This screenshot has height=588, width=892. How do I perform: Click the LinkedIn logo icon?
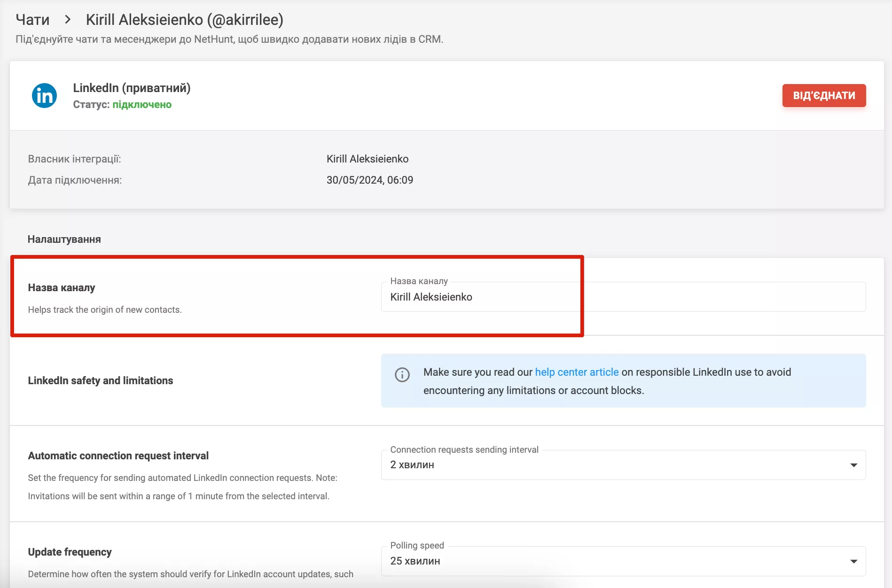pyautogui.click(x=44, y=96)
